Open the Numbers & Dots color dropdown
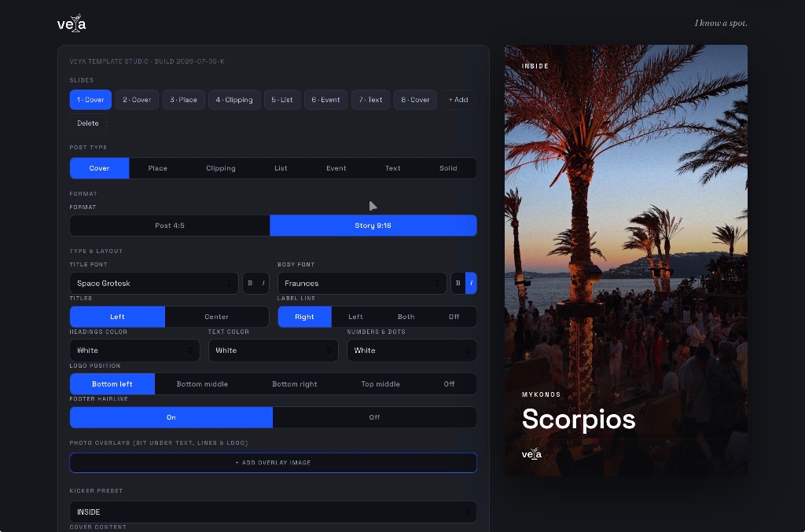Image resolution: width=805 pixels, height=532 pixels. click(412, 350)
